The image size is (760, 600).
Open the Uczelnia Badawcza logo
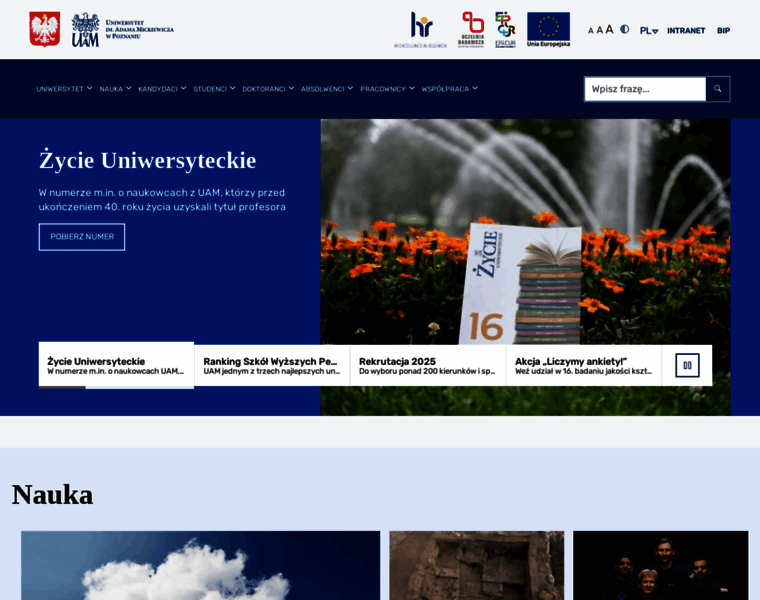coord(472,30)
